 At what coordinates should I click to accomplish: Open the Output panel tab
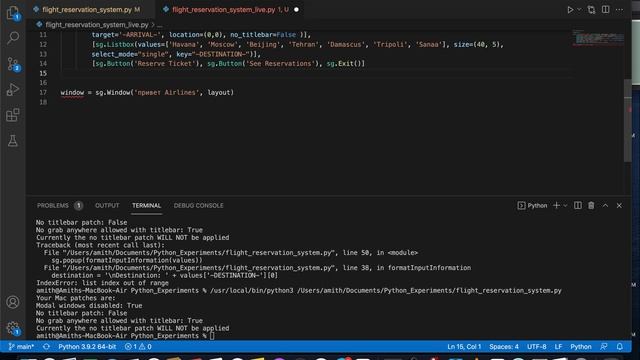(x=107, y=206)
